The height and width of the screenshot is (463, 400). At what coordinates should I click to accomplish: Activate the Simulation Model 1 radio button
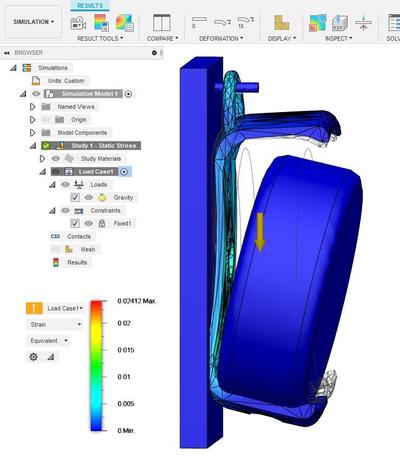point(128,94)
